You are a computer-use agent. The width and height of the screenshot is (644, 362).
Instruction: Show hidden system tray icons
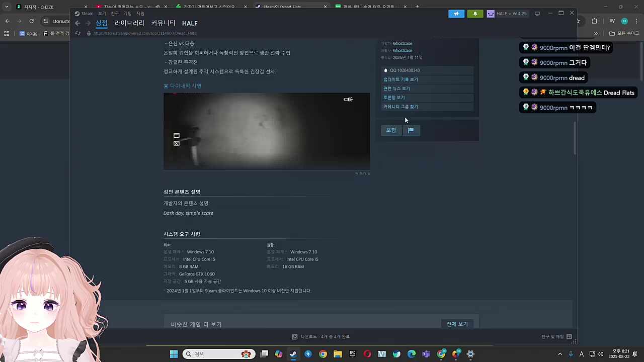pyautogui.click(x=560, y=354)
